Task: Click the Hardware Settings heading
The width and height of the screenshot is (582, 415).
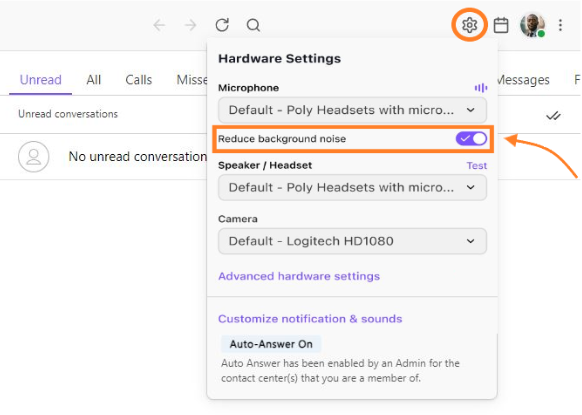Action: pos(279,59)
